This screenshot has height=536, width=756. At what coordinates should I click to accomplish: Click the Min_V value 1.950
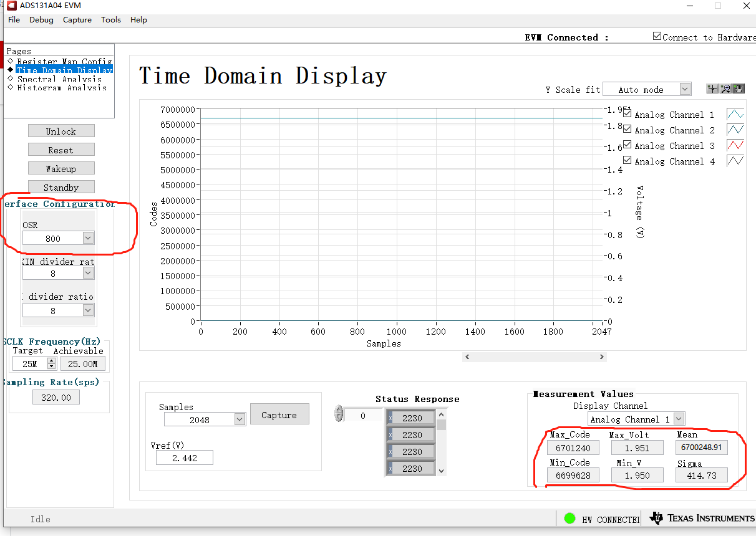point(637,475)
